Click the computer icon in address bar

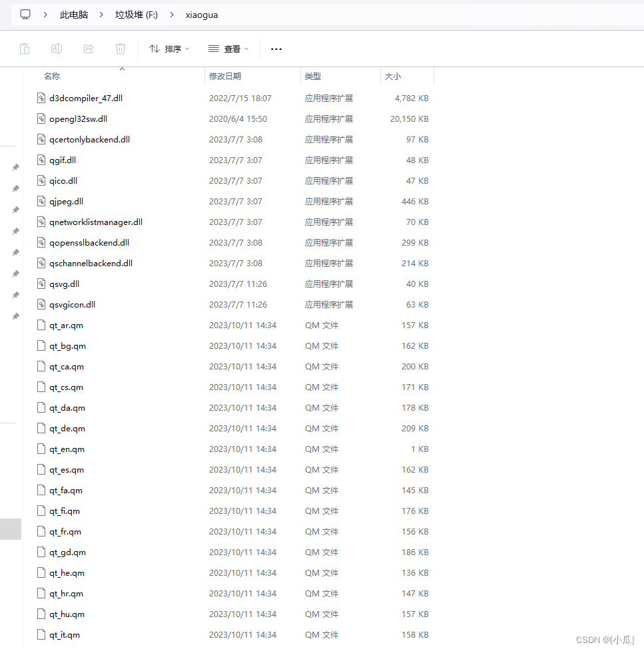25,15
